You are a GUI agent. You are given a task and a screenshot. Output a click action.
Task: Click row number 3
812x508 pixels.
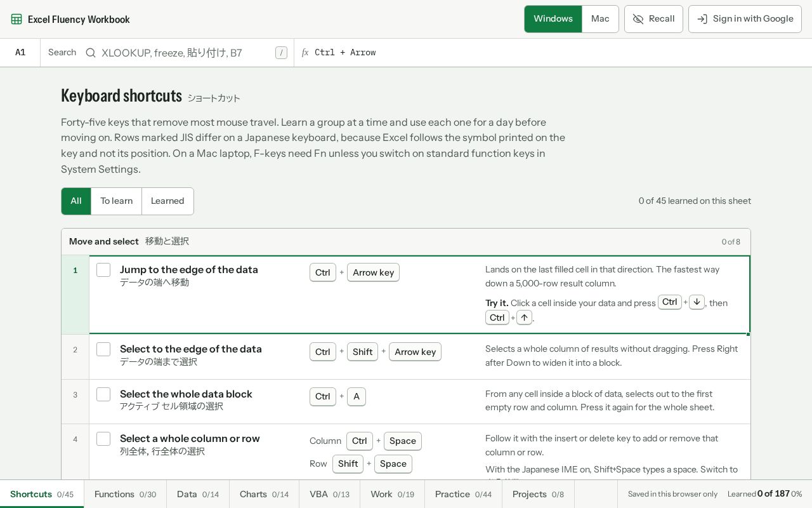pos(75,401)
